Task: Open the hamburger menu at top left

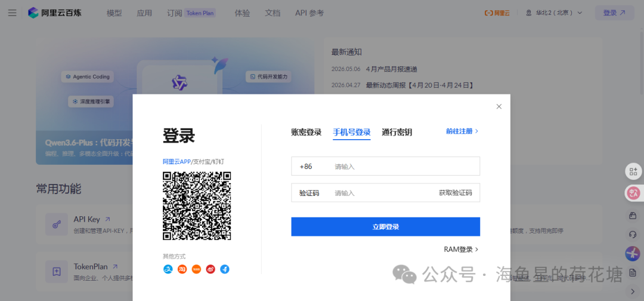Action: (x=13, y=13)
